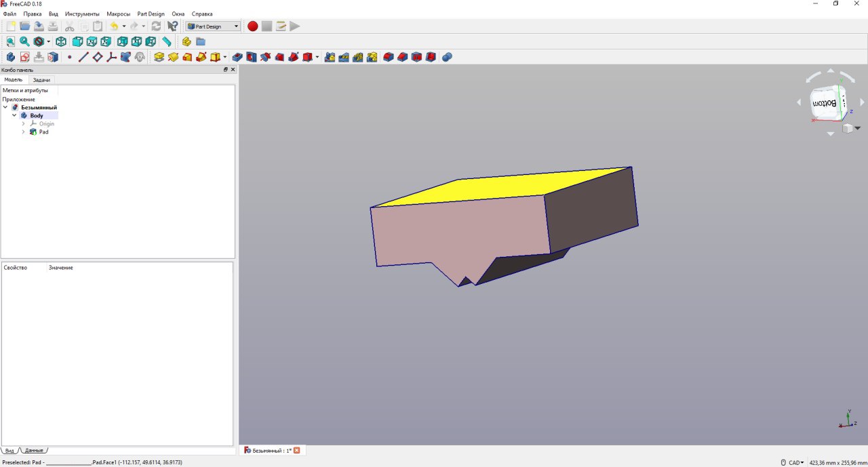Set the right view cube icon

106,41
